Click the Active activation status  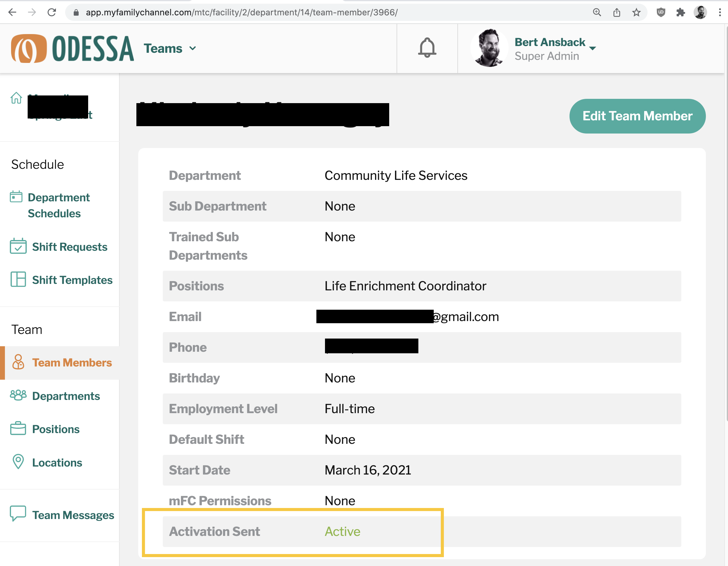(x=342, y=531)
